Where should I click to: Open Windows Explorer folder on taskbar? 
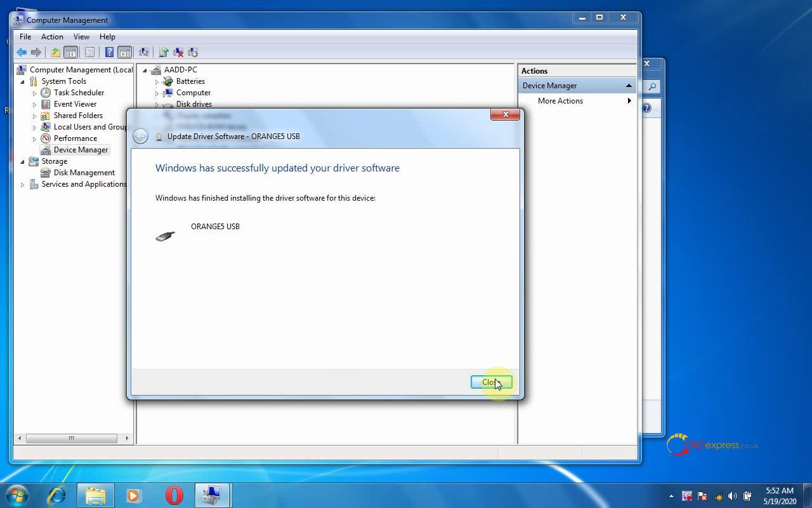click(x=95, y=495)
